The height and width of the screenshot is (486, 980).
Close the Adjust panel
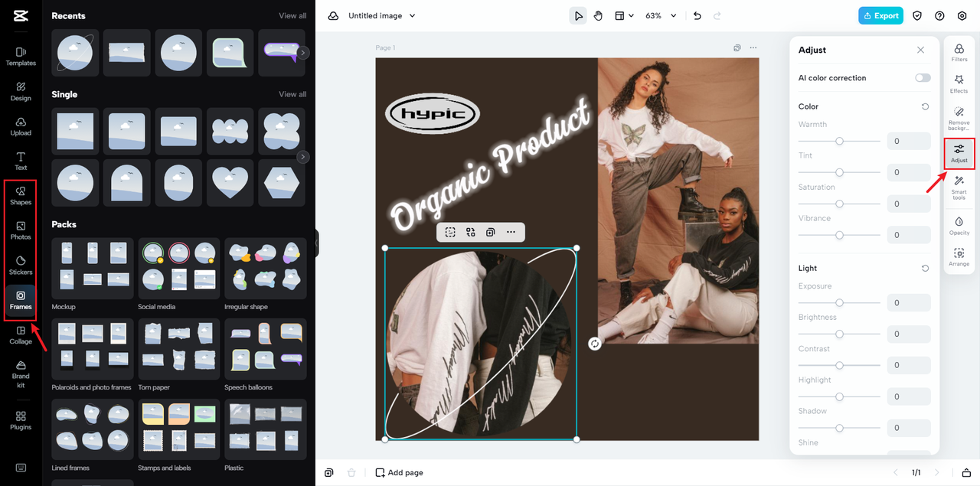click(x=921, y=50)
